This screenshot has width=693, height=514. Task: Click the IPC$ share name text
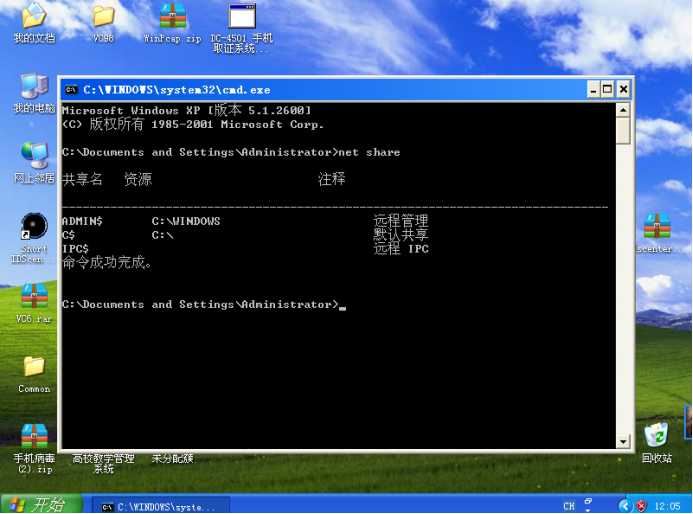pos(75,249)
